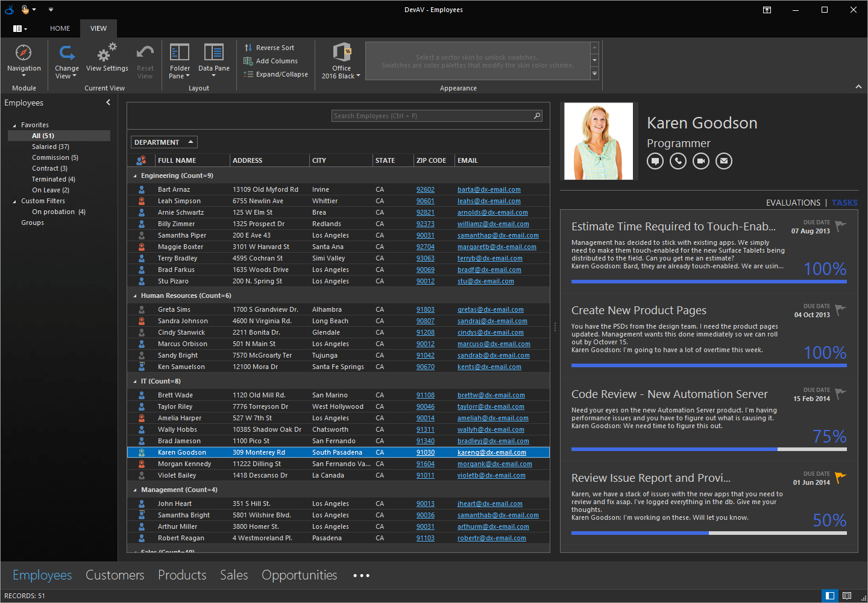Open the email envelope icon on Karen's card
868x603 pixels.
coord(723,161)
